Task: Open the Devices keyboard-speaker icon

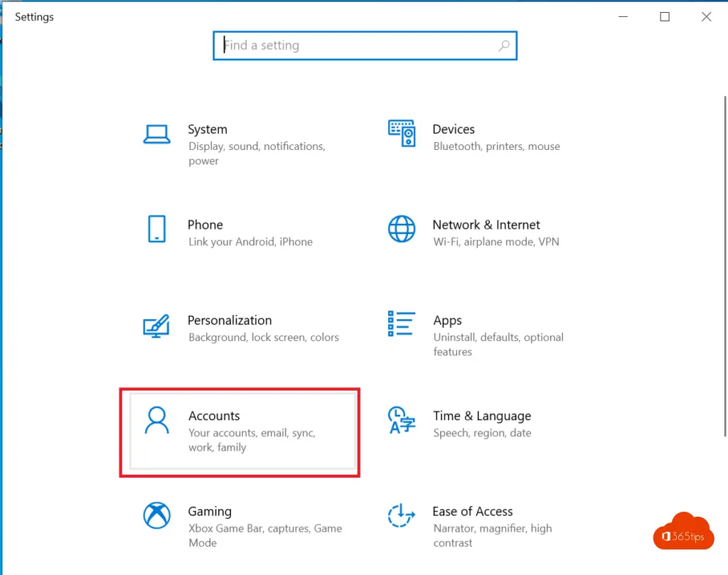Action: coord(402,133)
